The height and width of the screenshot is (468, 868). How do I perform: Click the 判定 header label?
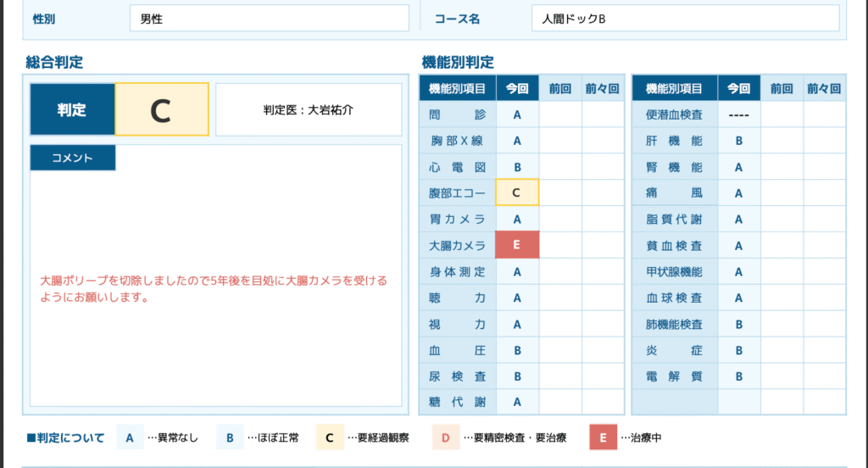pos(73,109)
